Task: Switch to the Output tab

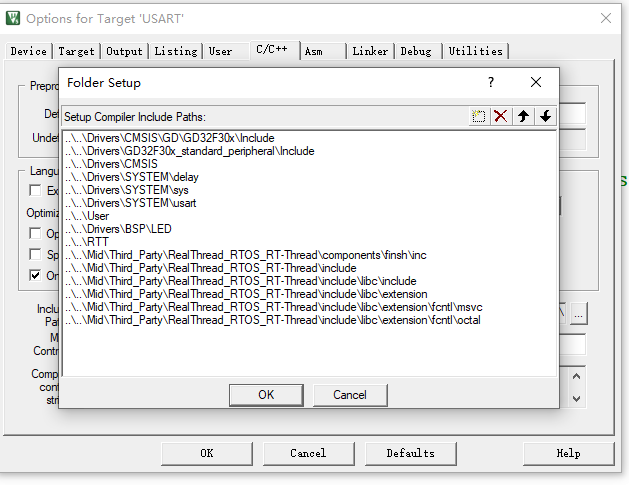Action: (x=124, y=51)
